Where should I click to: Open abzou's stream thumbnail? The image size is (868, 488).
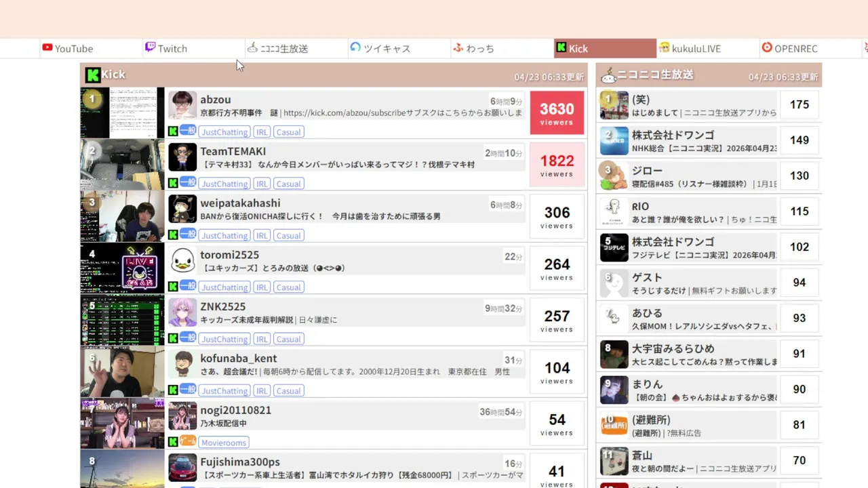(123, 113)
